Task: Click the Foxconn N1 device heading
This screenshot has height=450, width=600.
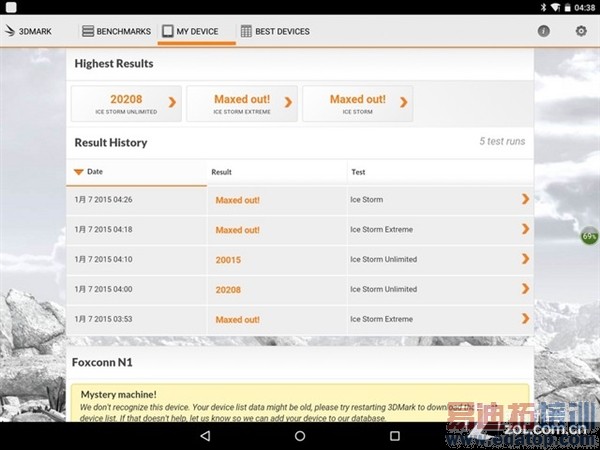Action: tap(102, 362)
